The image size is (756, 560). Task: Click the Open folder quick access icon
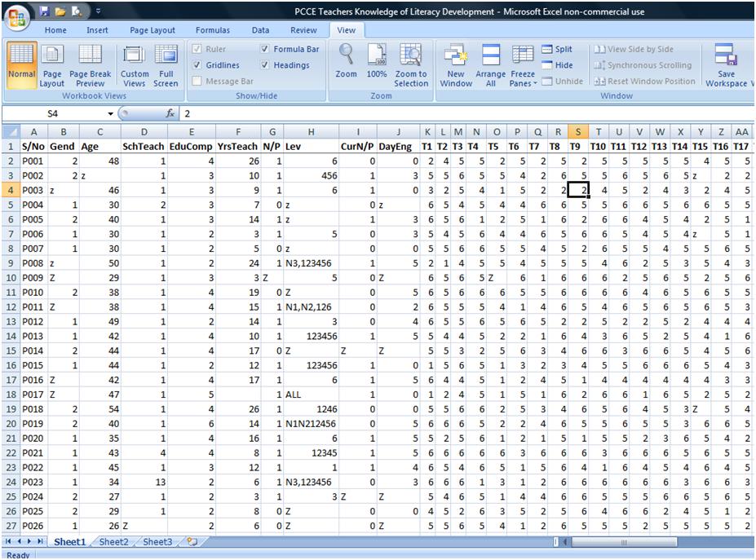pos(60,11)
